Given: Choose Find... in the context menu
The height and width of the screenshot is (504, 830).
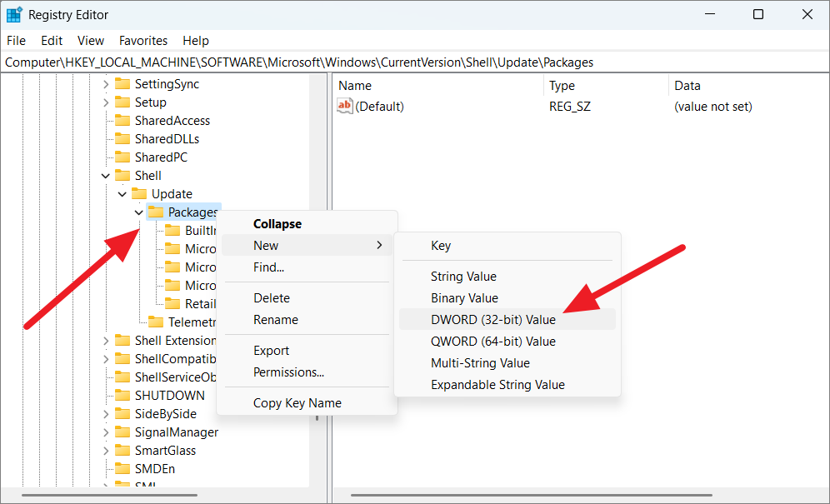Looking at the screenshot, I should [307, 267].
